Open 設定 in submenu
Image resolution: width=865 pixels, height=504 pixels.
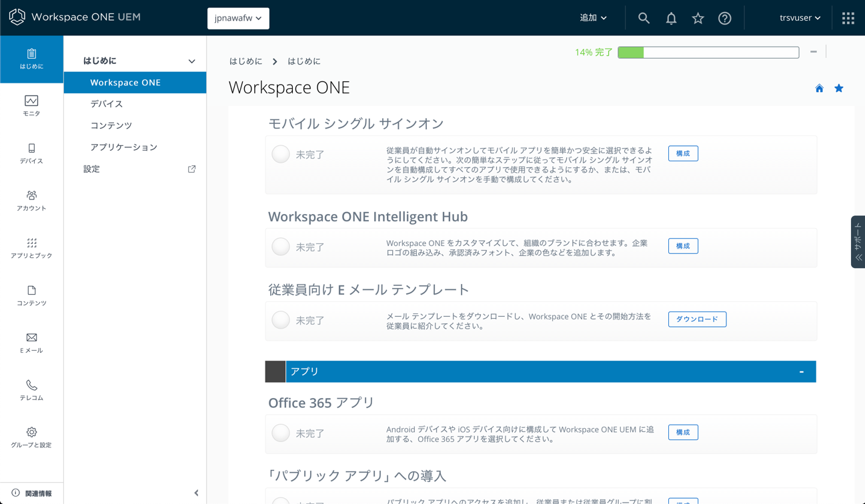[x=91, y=169]
